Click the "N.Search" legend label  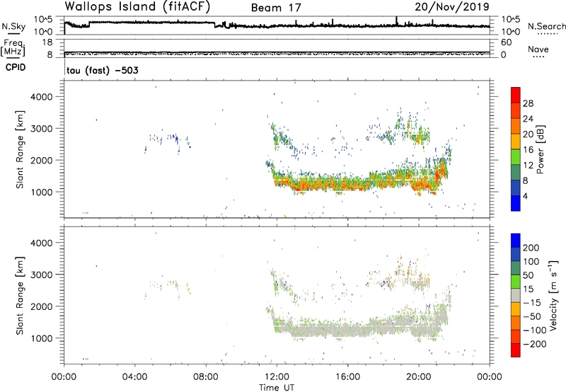coord(546,26)
